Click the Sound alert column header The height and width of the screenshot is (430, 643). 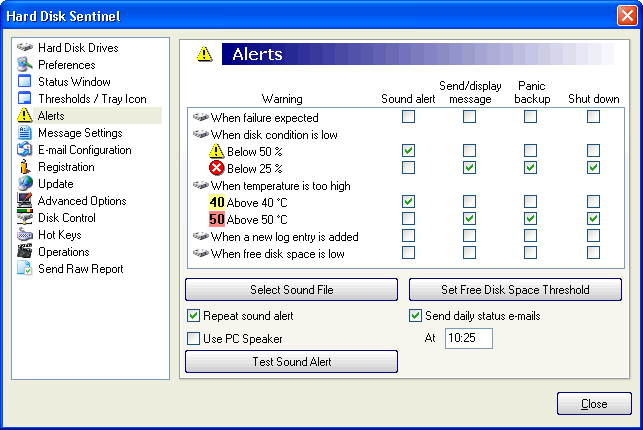(408, 99)
